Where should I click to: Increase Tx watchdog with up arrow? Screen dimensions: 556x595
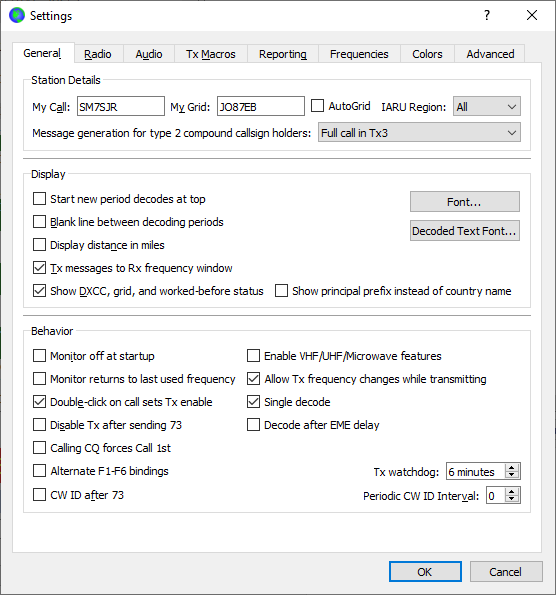pyautogui.click(x=512, y=468)
